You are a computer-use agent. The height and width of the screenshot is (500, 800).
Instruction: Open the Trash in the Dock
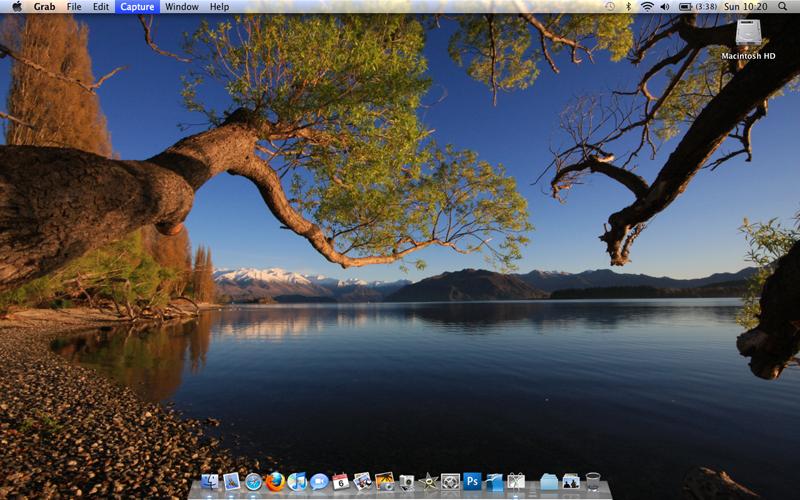tap(593, 482)
